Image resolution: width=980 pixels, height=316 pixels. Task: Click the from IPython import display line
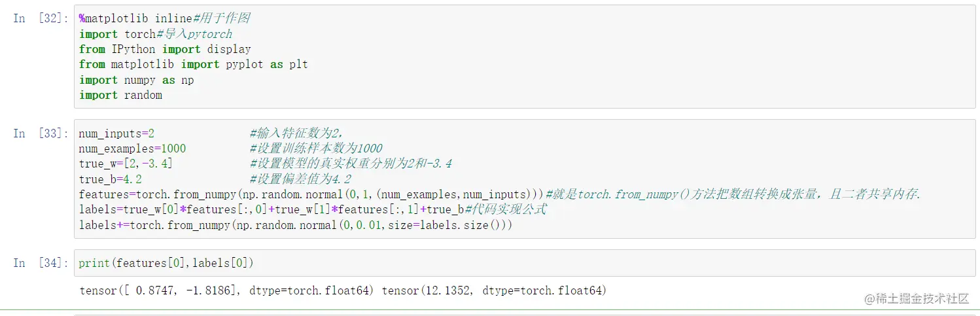click(x=165, y=49)
